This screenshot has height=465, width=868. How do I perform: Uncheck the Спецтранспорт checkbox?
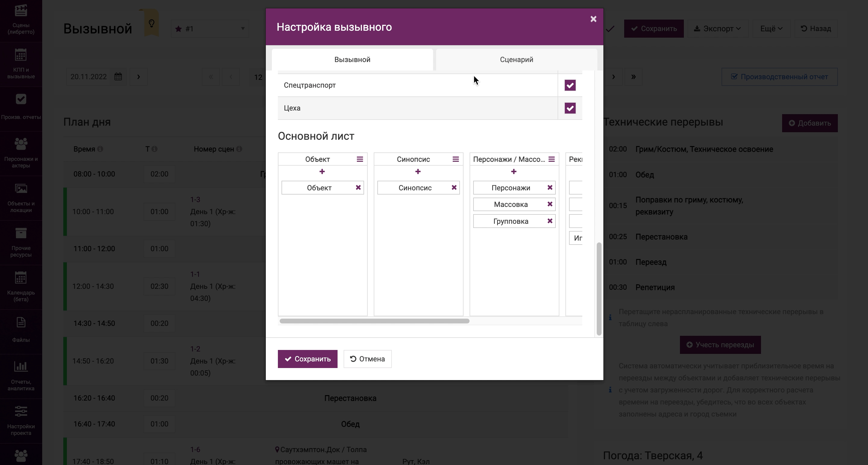(570, 85)
